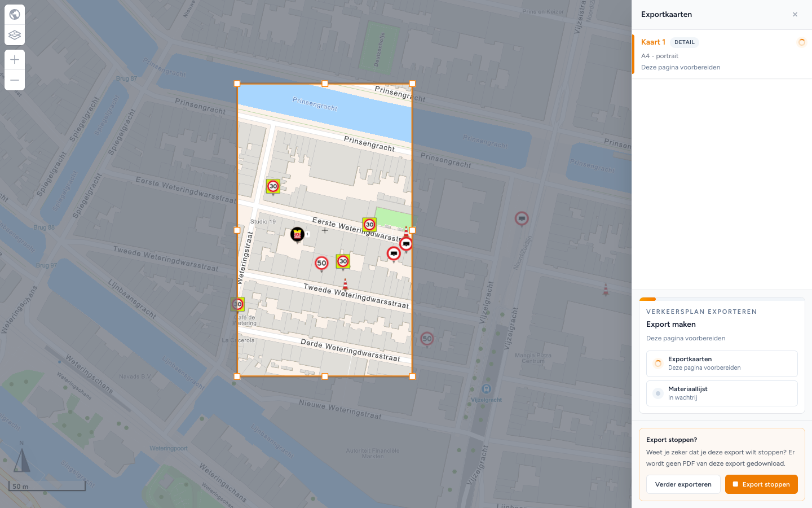This screenshot has width=812, height=508.
Task: Click the Kaart 1 loading spinner
Action: [x=801, y=42]
